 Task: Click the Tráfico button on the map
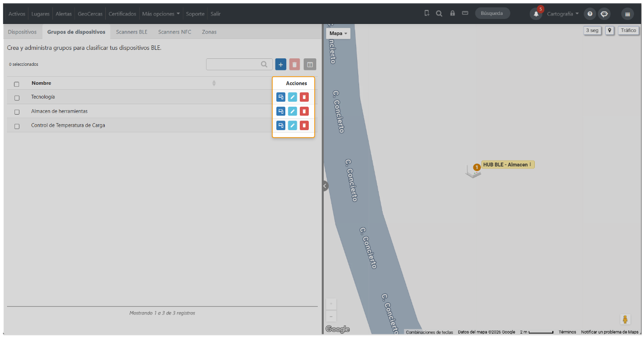click(629, 30)
